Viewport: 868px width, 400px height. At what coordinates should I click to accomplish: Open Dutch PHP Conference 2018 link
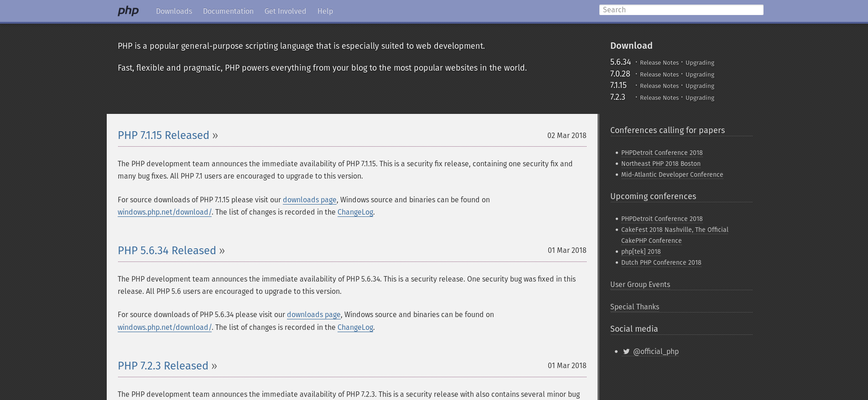coord(661,263)
